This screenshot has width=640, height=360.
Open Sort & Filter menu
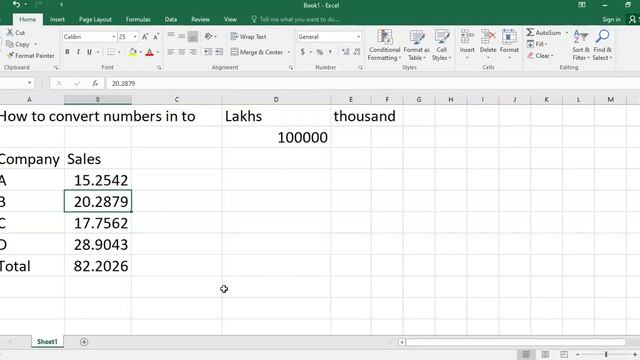pyautogui.click(x=580, y=45)
